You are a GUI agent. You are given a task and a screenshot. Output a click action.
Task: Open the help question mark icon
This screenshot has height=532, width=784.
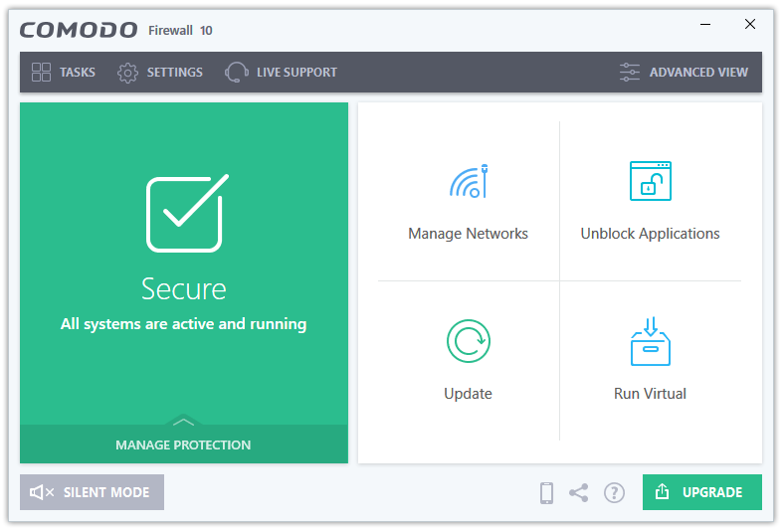coord(614,492)
